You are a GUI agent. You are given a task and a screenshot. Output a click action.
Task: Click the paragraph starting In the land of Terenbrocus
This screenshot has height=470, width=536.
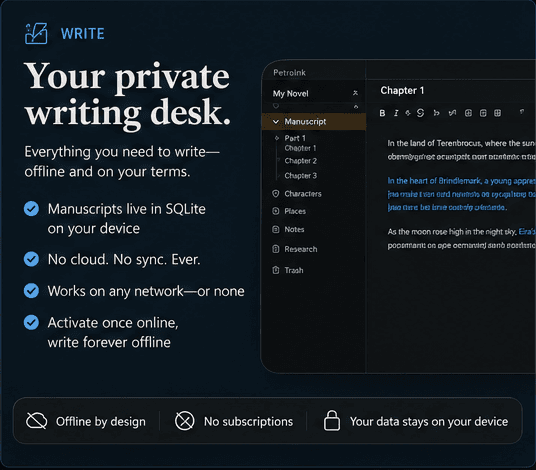tap(461, 150)
